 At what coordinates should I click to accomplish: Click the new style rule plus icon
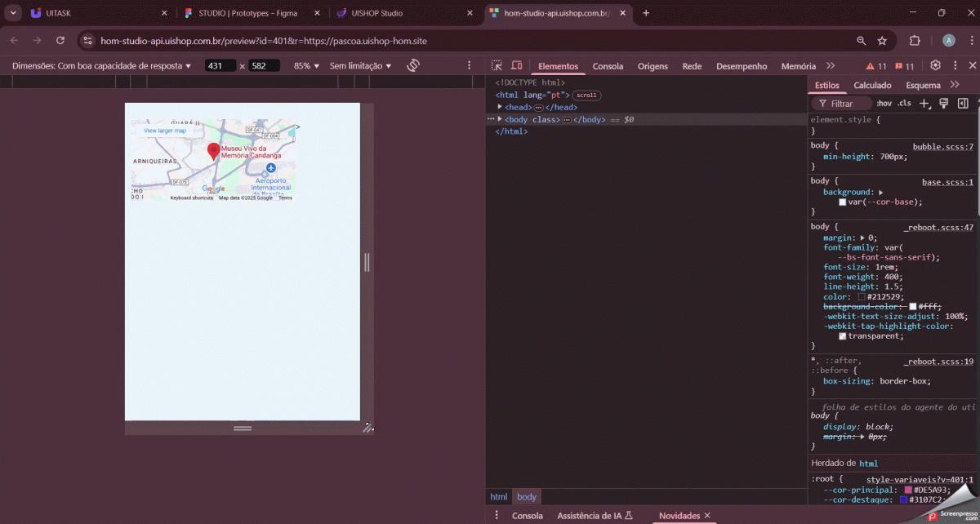[924, 104]
